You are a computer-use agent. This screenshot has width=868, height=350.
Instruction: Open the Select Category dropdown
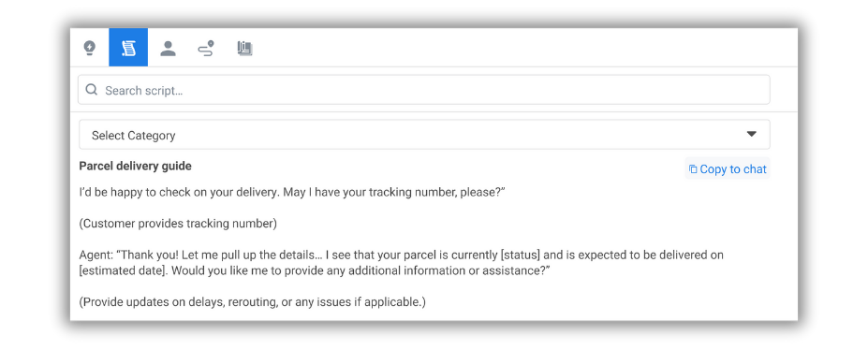pos(424,135)
